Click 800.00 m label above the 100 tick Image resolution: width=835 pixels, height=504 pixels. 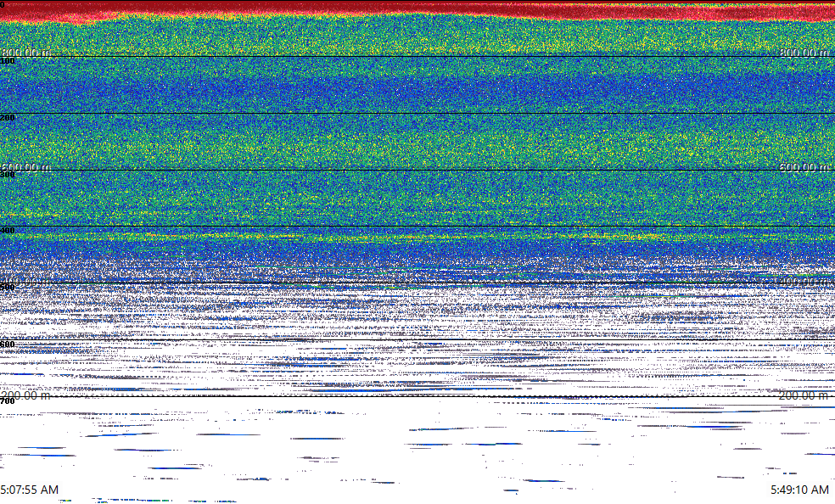[25, 52]
